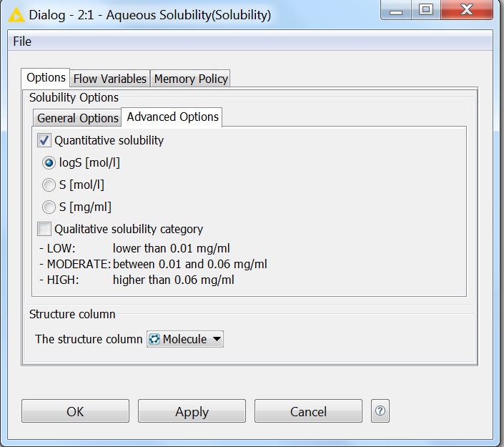Open the File menu
This screenshot has height=447, width=504.
[22, 41]
